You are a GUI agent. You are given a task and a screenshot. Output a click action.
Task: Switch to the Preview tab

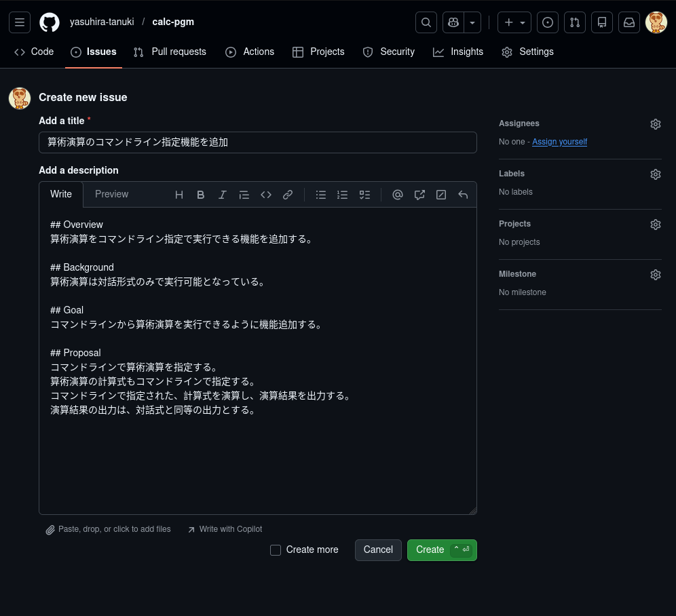(111, 194)
